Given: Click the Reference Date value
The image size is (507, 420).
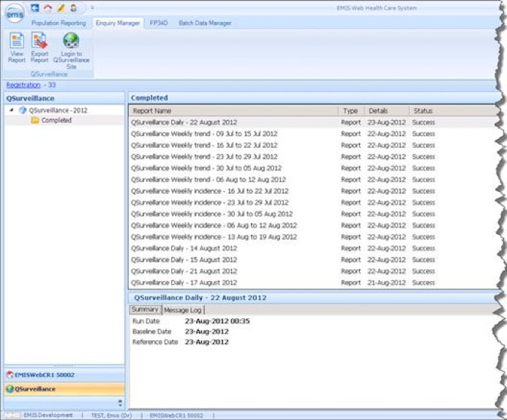Looking at the screenshot, I should 206,342.
